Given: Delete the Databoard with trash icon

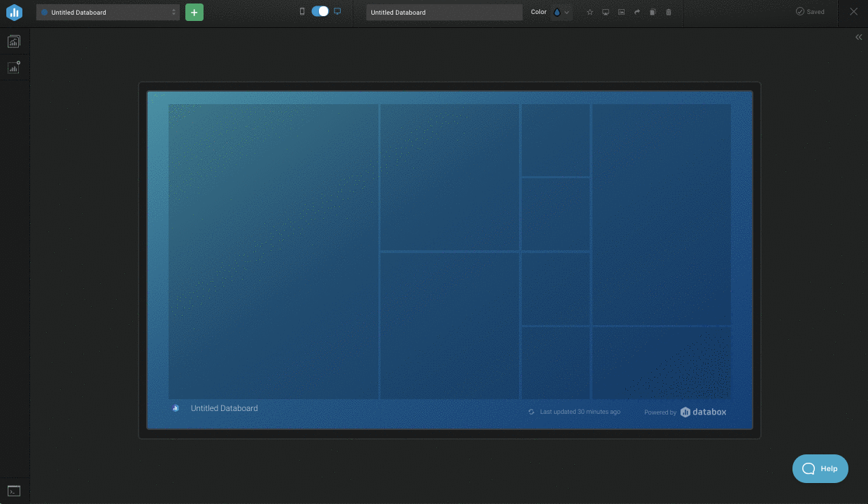Looking at the screenshot, I should pos(669,12).
